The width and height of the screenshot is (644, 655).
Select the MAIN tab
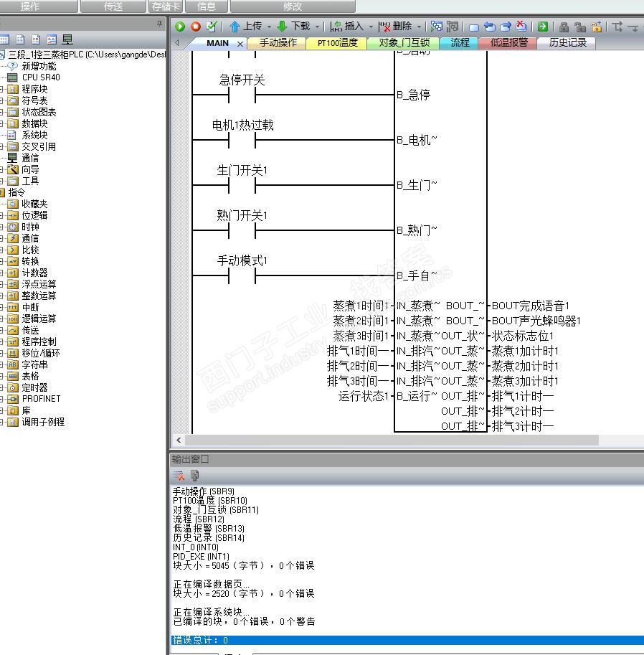pos(217,43)
